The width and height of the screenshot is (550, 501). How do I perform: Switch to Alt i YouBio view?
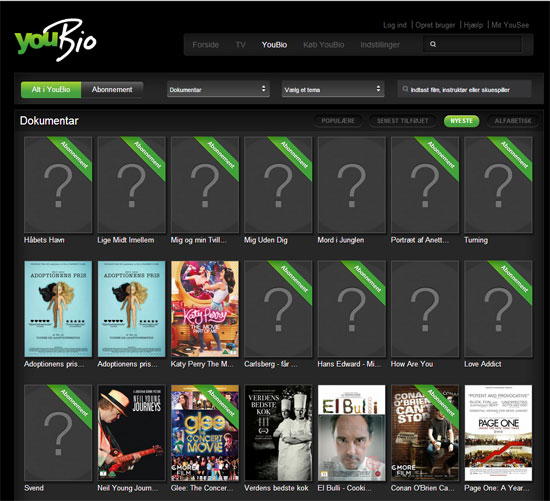pyautogui.click(x=51, y=89)
